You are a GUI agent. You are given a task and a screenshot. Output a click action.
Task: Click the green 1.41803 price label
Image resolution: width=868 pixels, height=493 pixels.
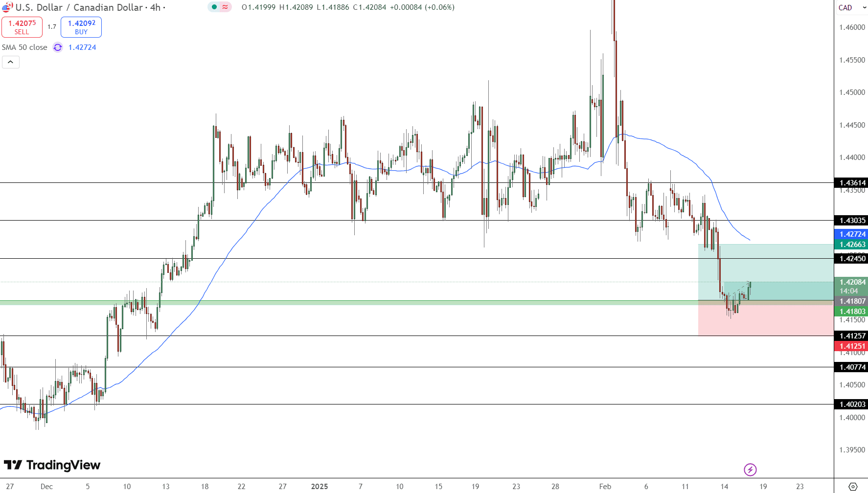(851, 312)
